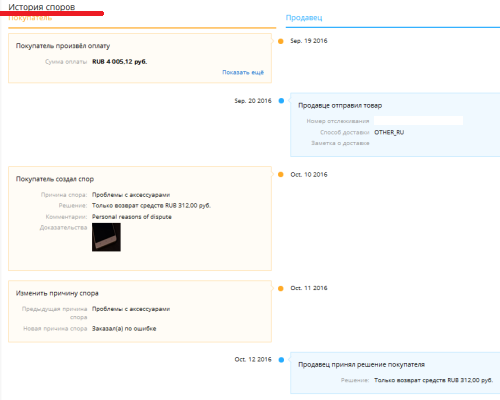The height and width of the screenshot is (400, 500).
Task: Click the comment "Personal reasons of dispute"
Action: point(132,217)
